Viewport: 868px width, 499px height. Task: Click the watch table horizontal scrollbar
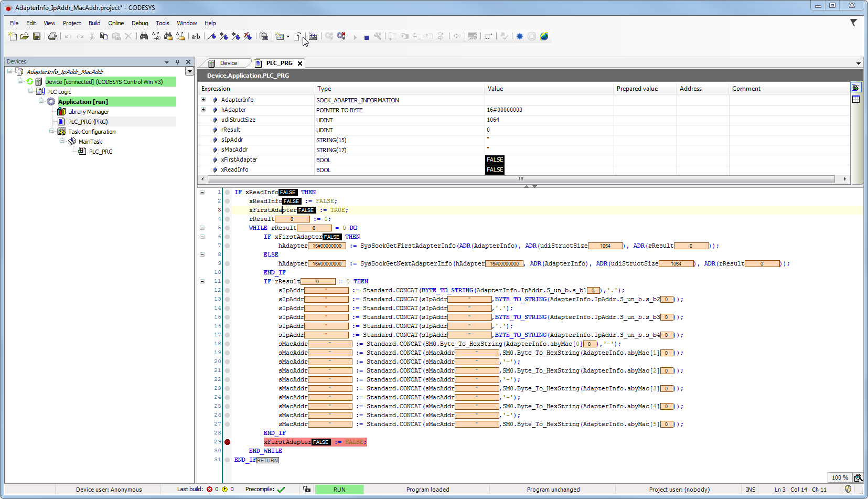(x=521, y=179)
